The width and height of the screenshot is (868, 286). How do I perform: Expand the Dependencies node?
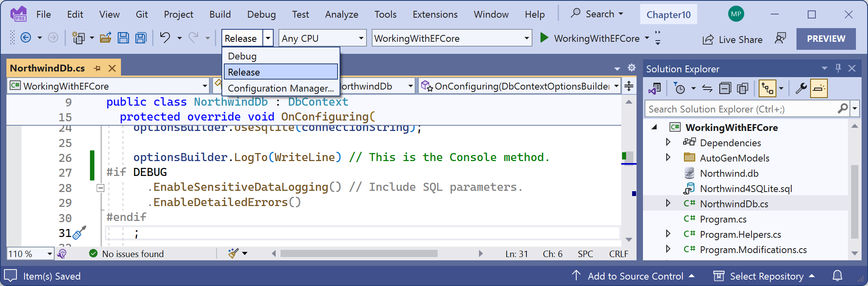(668, 142)
